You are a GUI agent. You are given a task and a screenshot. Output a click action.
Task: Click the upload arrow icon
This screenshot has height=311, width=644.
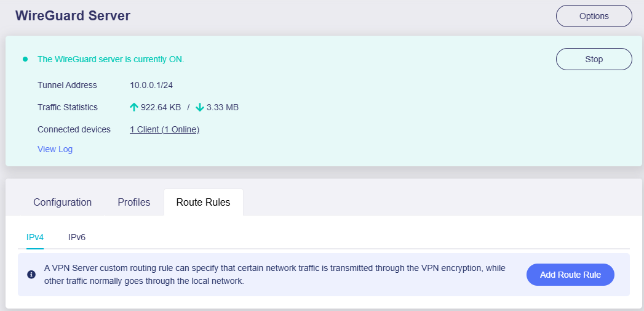pos(134,107)
